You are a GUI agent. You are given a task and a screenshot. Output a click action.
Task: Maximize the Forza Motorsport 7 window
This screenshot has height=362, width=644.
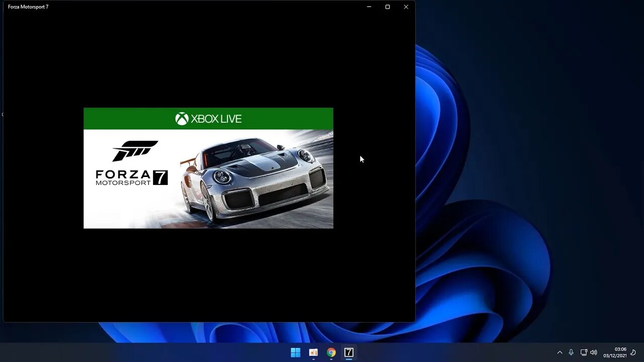pos(387,7)
